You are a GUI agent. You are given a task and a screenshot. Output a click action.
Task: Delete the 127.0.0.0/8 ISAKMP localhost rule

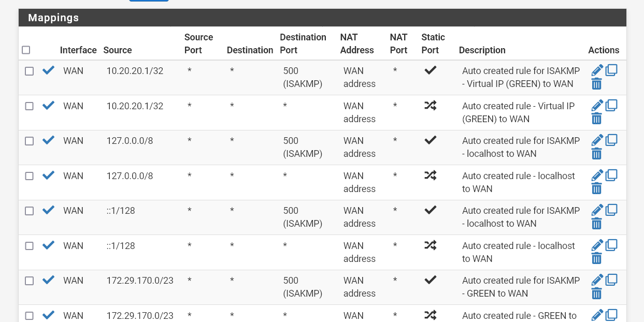[596, 153]
